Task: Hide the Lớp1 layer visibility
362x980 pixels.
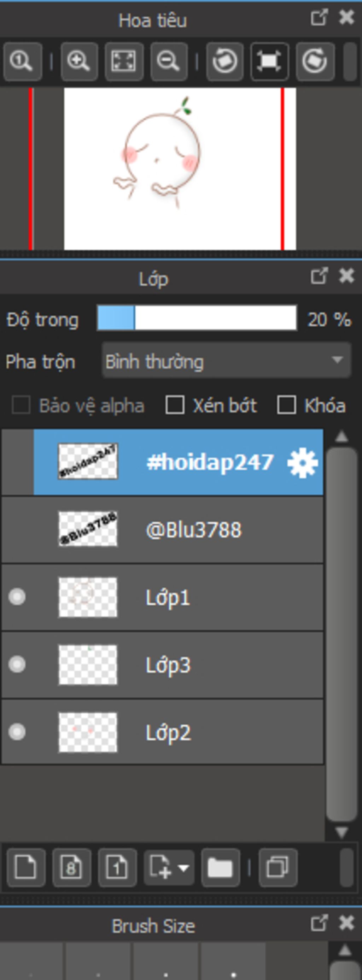Action: tap(17, 596)
